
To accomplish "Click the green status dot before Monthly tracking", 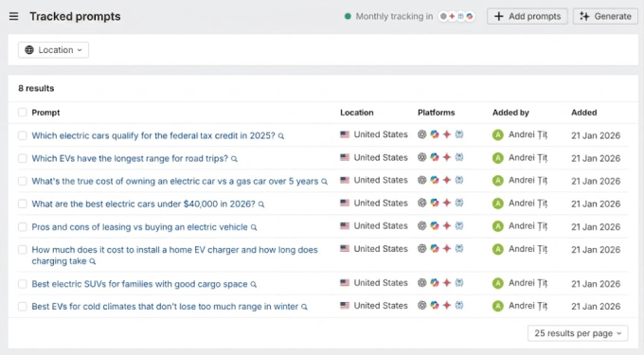I will [x=348, y=16].
